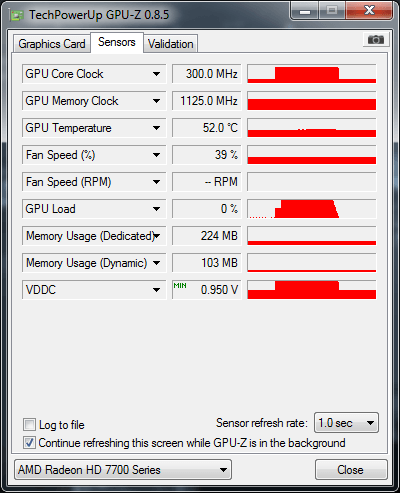Viewport: 400px width, 493px height.
Task: Enable the Log to file checkbox
Action: (29, 425)
